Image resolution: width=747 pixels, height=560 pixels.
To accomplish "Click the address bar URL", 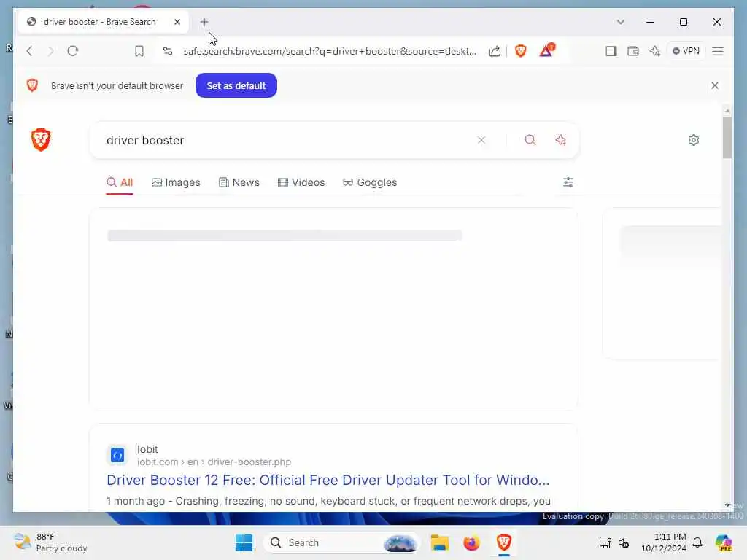I will point(330,51).
